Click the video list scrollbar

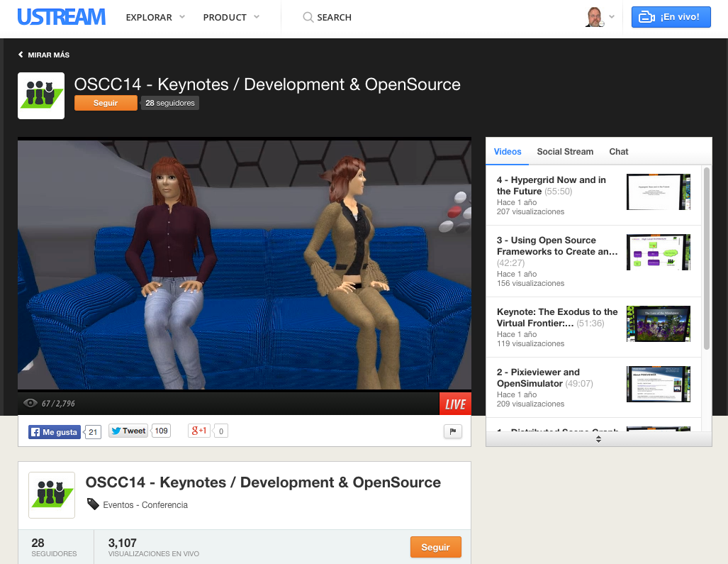pyautogui.click(x=707, y=258)
